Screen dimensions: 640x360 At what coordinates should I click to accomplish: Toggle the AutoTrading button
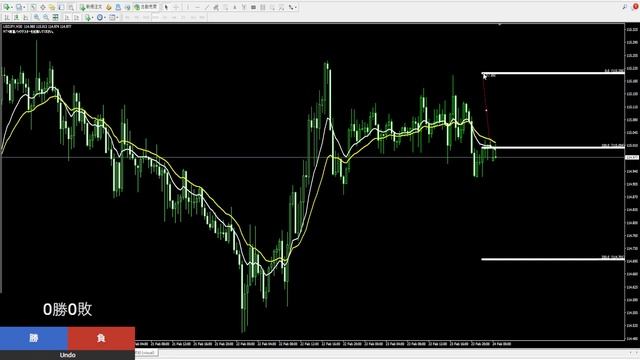coord(146,7)
